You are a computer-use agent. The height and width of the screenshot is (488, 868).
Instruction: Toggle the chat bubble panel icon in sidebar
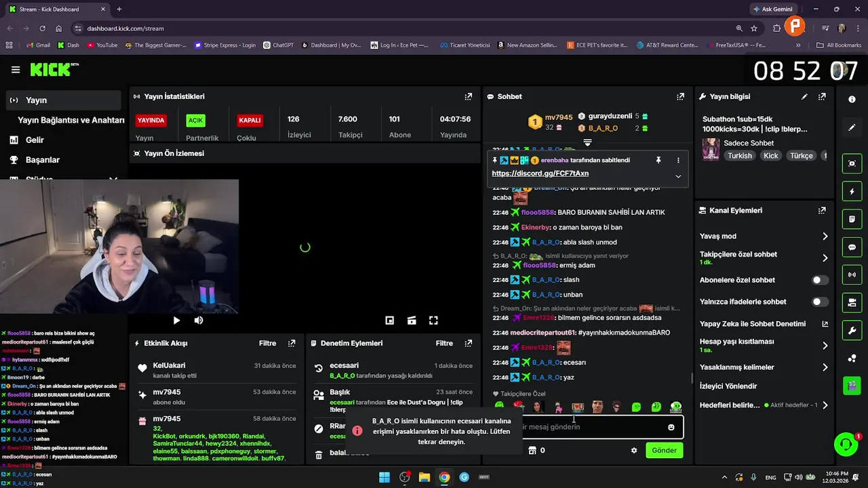[x=852, y=247]
